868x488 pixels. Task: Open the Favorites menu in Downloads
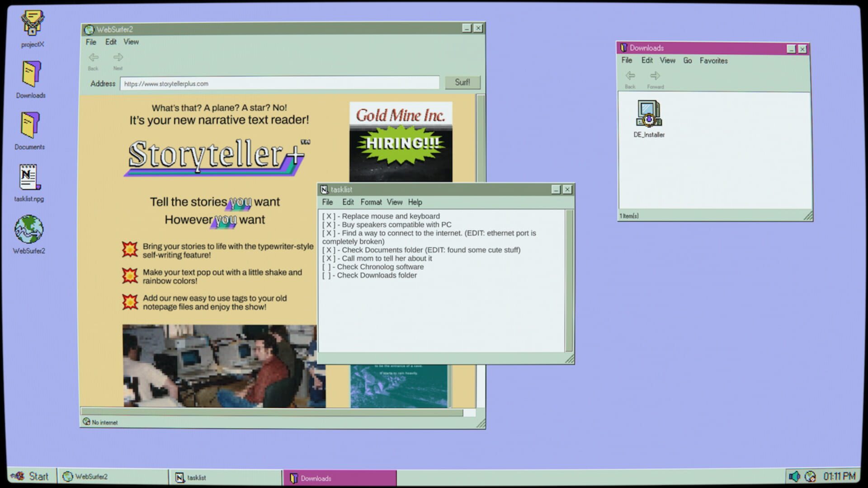(713, 60)
